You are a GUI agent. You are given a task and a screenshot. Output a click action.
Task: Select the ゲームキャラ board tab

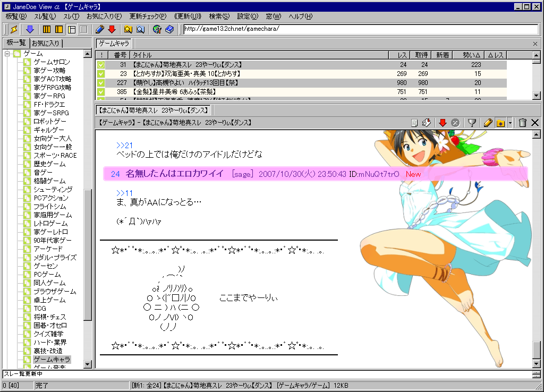(114, 44)
